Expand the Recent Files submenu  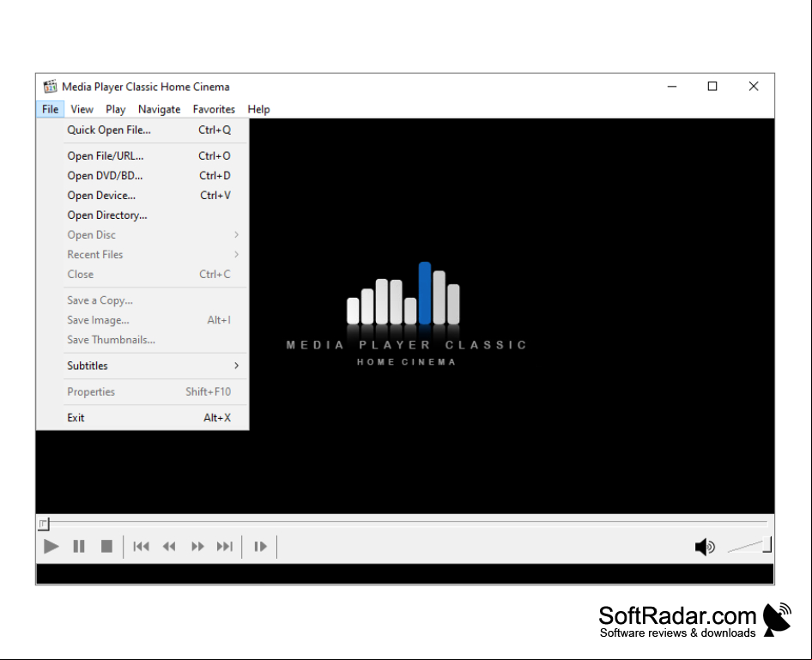pos(142,254)
